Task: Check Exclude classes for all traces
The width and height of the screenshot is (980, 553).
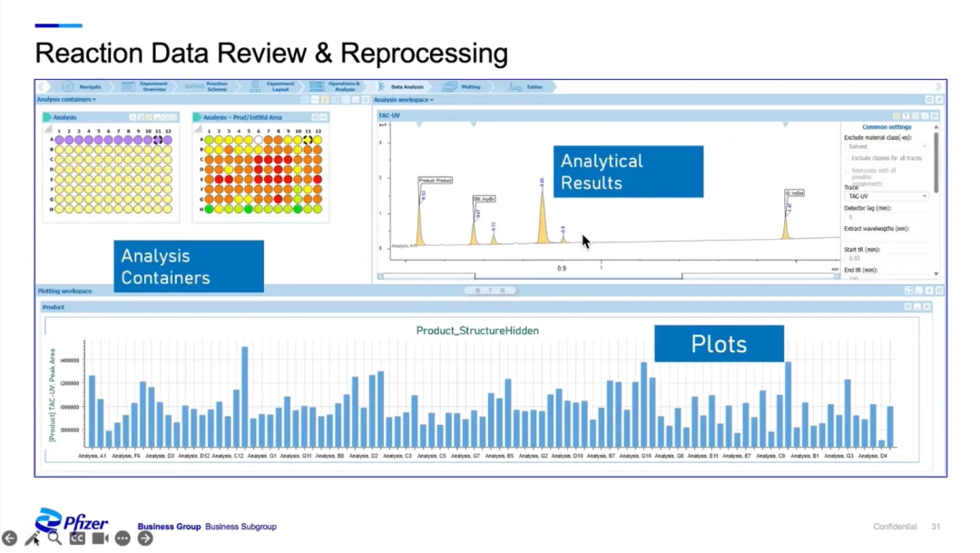Action: 848,158
